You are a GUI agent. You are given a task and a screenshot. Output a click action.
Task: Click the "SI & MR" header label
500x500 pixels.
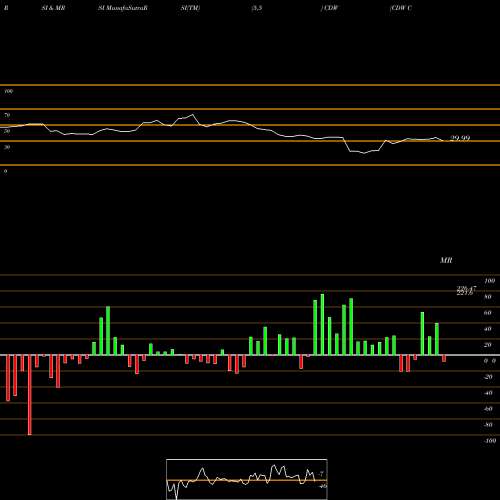coord(53,8)
